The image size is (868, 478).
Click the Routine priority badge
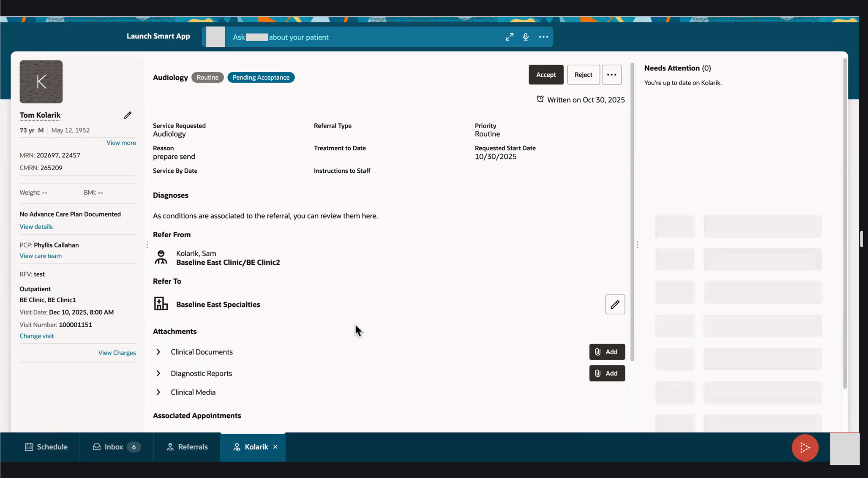pyautogui.click(x=207, y=77)
